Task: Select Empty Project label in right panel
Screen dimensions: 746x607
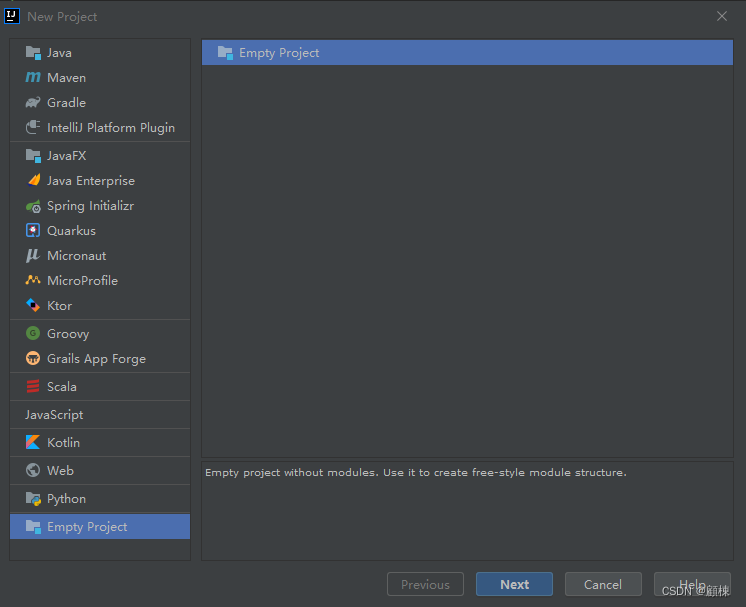Action: [x=279, y=53]
